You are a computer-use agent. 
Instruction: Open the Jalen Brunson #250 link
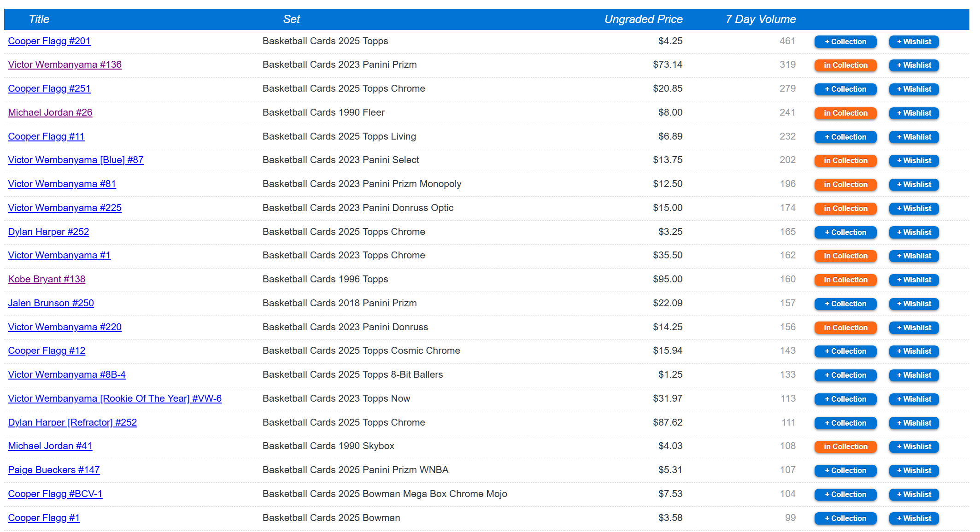51,303
